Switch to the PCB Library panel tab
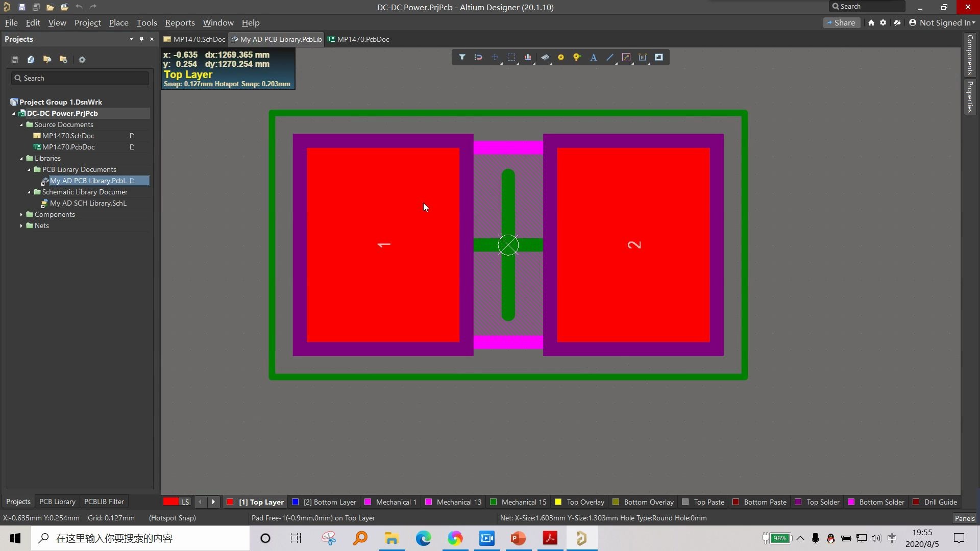Screen dimensions: 980x551 pyautogui.click(x=57, y=502)
